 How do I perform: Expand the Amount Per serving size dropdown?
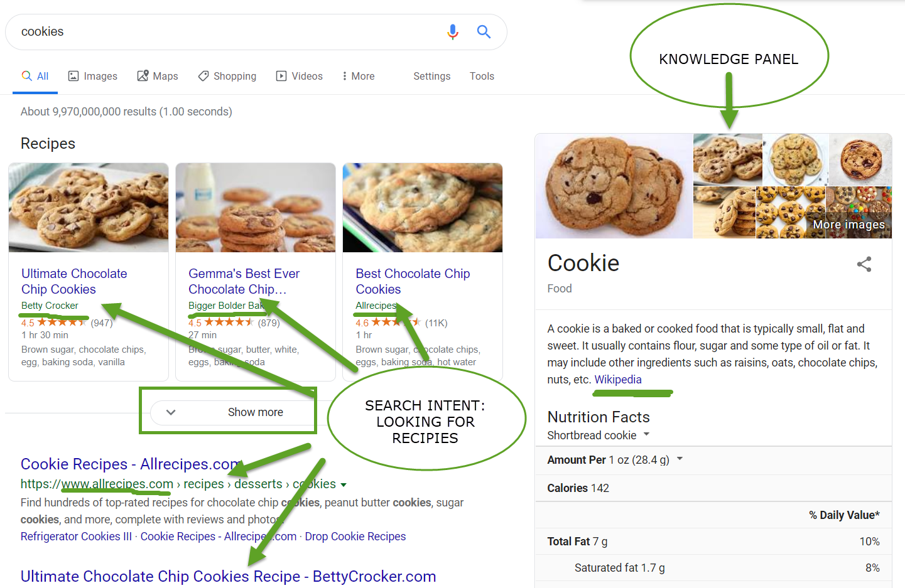pos(680,459)
